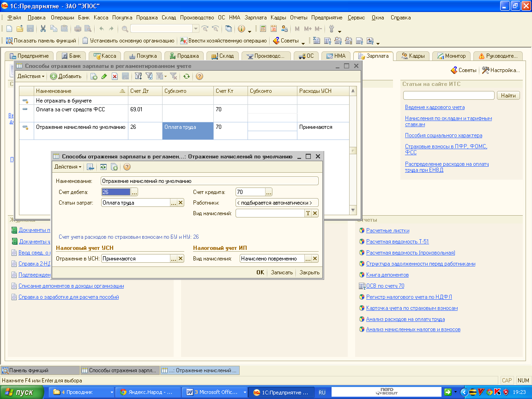Screen dimensions: 532x399
Task: Open the Отчеты menu
Action: (x=299, y=18)
